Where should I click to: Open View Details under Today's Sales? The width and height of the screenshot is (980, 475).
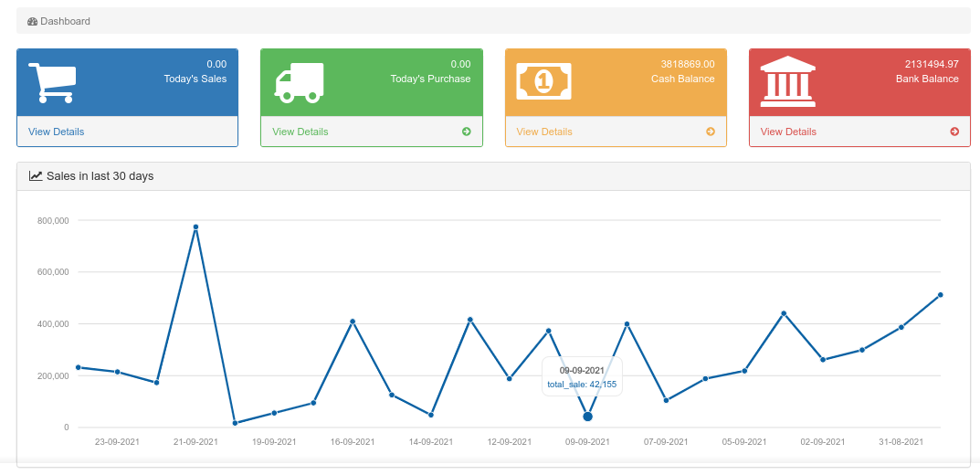(x=56, y=132)
